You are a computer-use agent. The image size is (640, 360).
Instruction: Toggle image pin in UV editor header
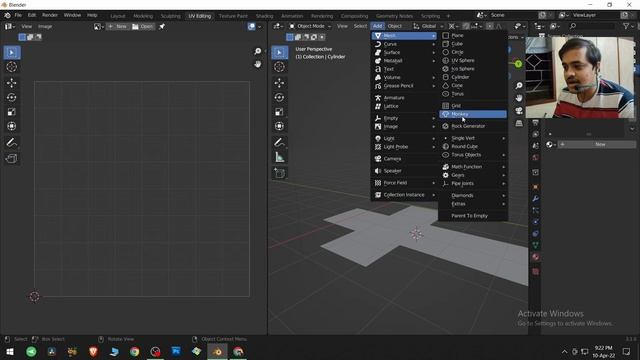click(162, 27)
